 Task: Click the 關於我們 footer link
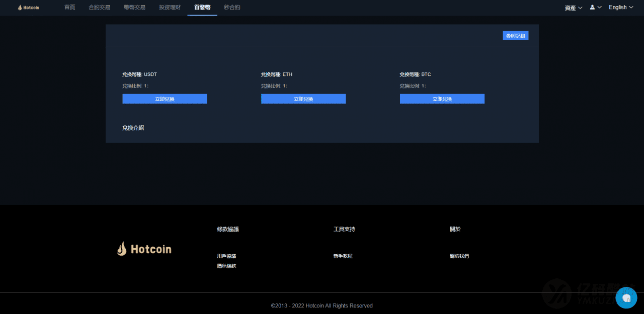click(x=459, y=256)
